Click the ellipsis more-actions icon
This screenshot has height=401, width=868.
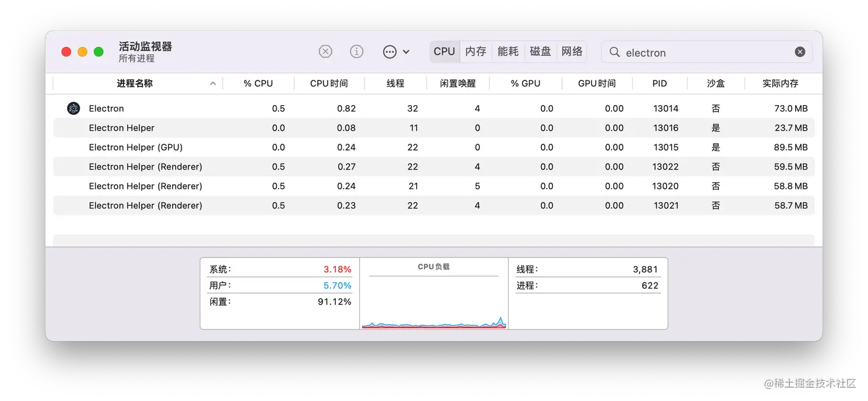click(x=390, y=52)
